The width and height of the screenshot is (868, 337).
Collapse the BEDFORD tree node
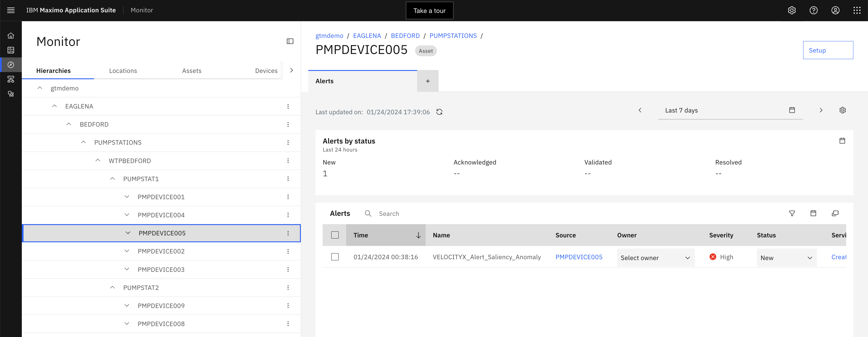(x=69, y=124)
